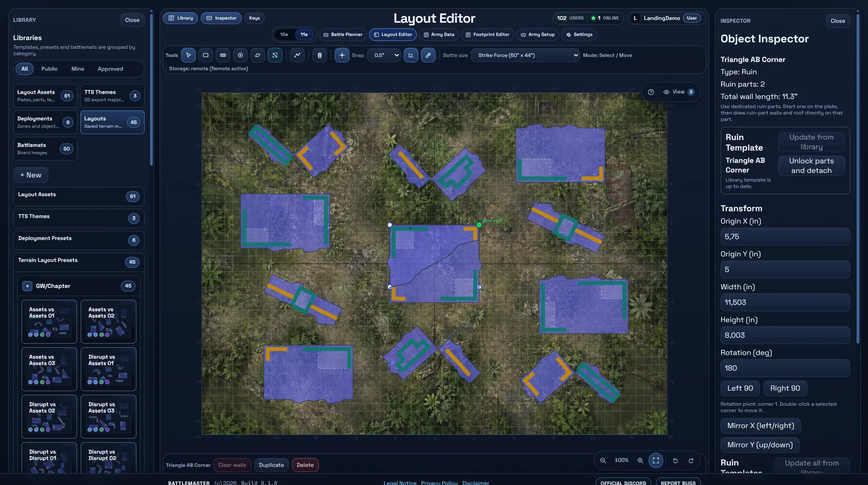
Task: Select the Layouts category card
Action: point(112,122)
